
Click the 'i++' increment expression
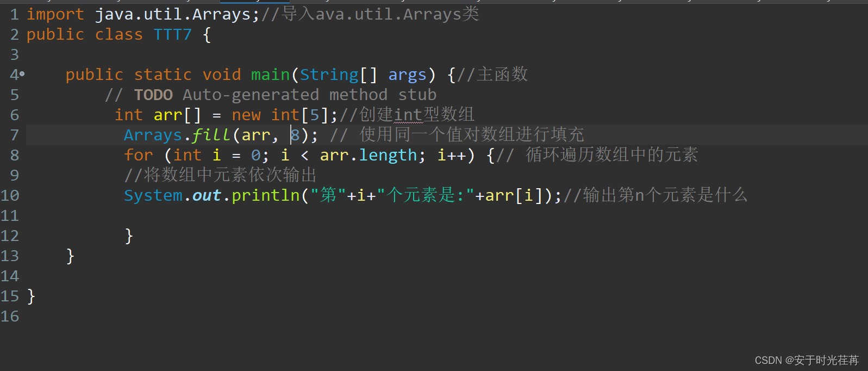point(452,155)
